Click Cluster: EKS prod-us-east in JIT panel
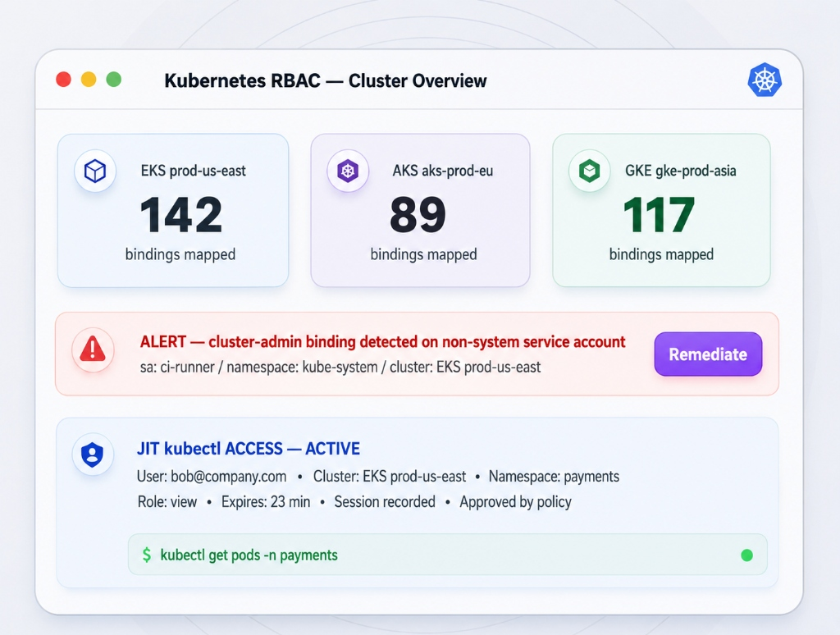Screen dimensions: 840x635 [390, 477]
